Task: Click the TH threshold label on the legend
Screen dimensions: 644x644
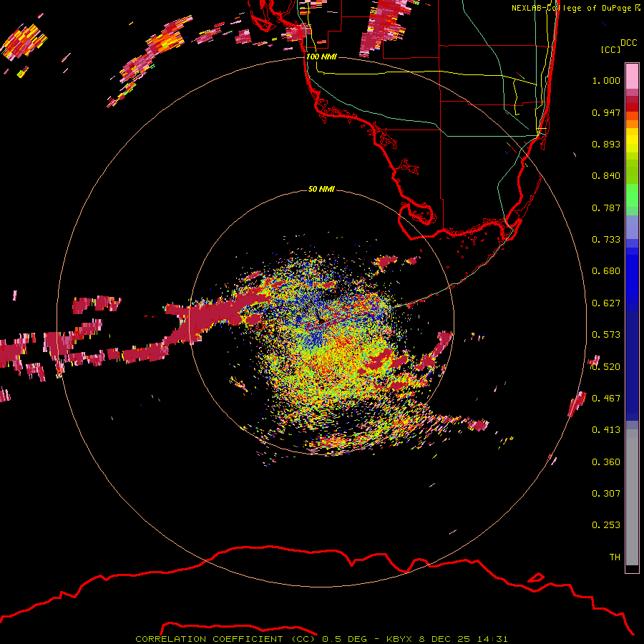Action: (x=615, y=557)
